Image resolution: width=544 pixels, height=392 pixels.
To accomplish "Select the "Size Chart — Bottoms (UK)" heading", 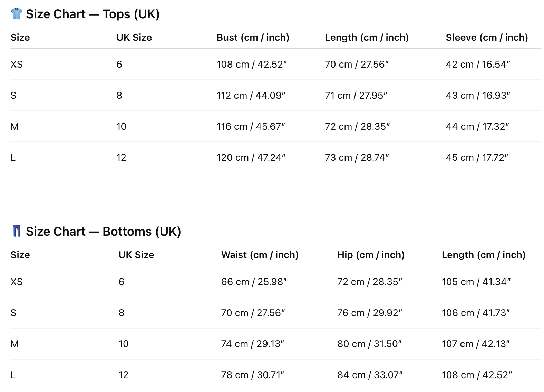I will tap(103, 232).
